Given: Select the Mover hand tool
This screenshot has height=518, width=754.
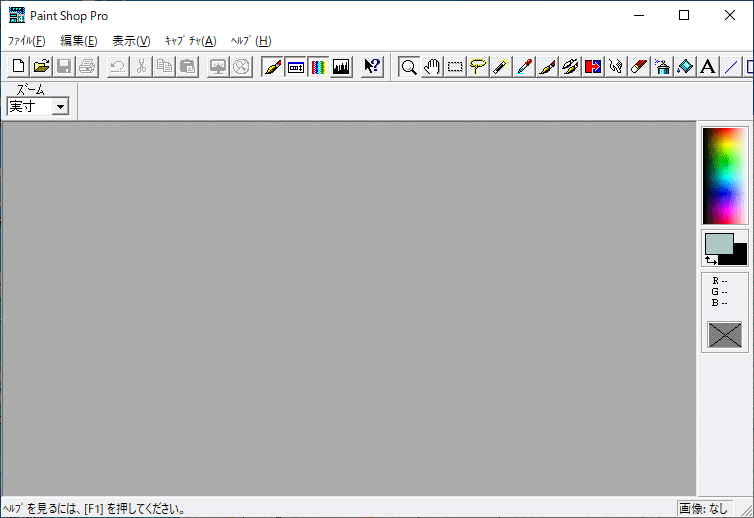Looking at the screenshot, I should (432, 66).
